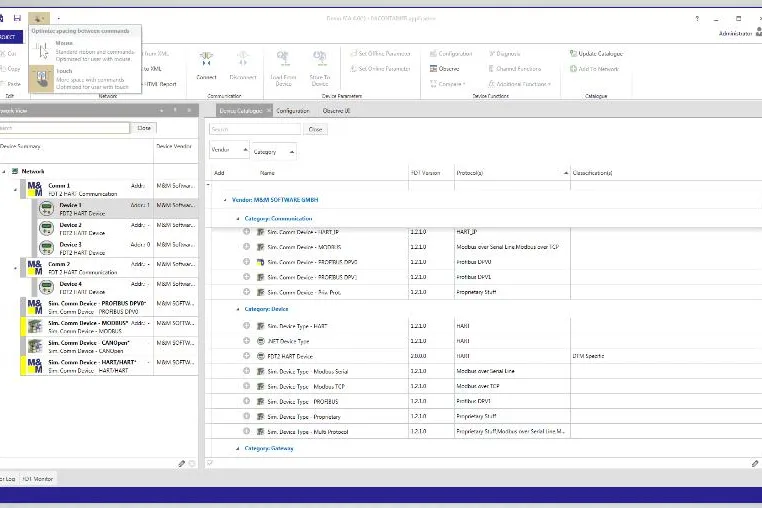Open Configuration in Device Functions group
Viewport: 762px width, 508px height.
click(451, 53)
